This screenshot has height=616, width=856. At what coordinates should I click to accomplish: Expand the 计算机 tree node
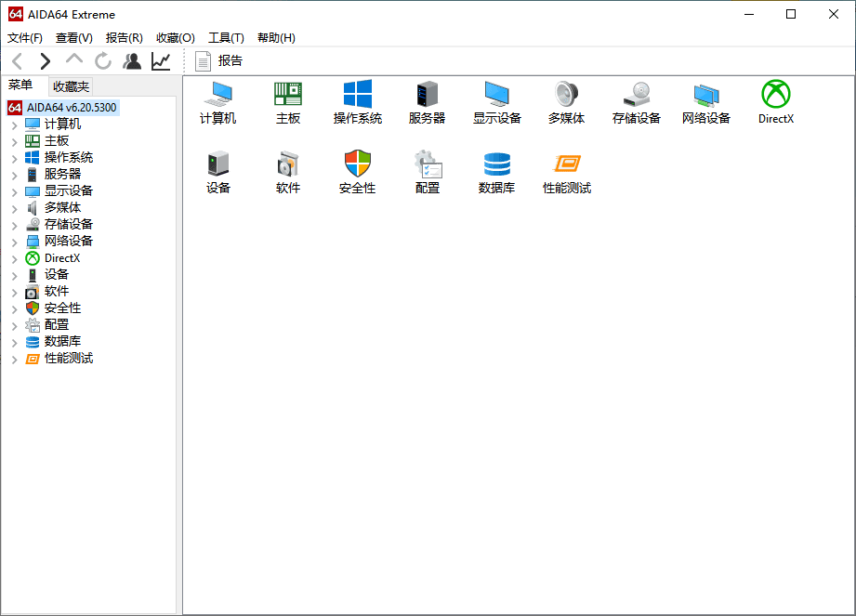tap(15, 125)
